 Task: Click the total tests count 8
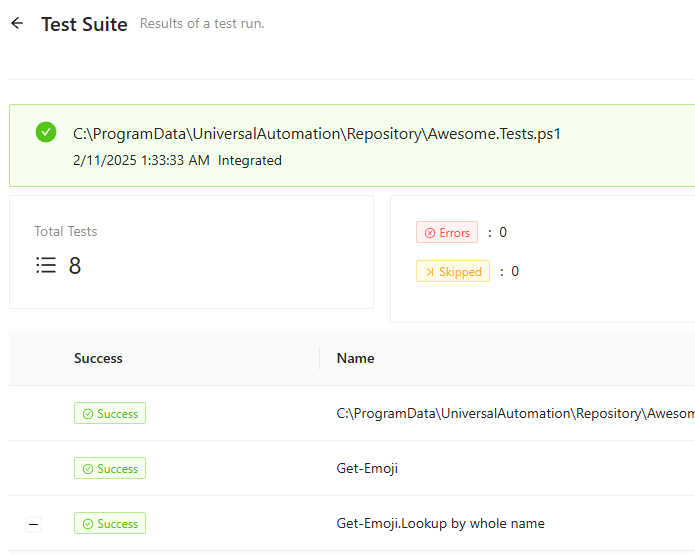pyautogui.click(x=75, y=265)
